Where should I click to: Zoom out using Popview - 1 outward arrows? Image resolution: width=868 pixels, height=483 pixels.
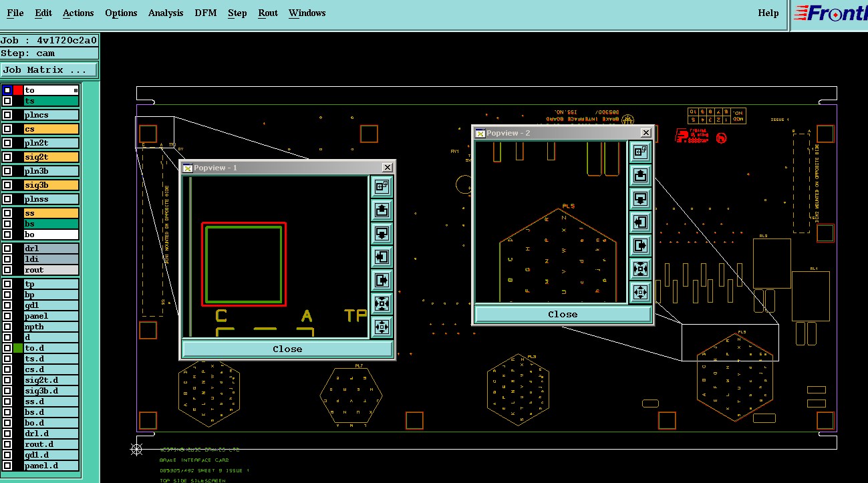382,327
